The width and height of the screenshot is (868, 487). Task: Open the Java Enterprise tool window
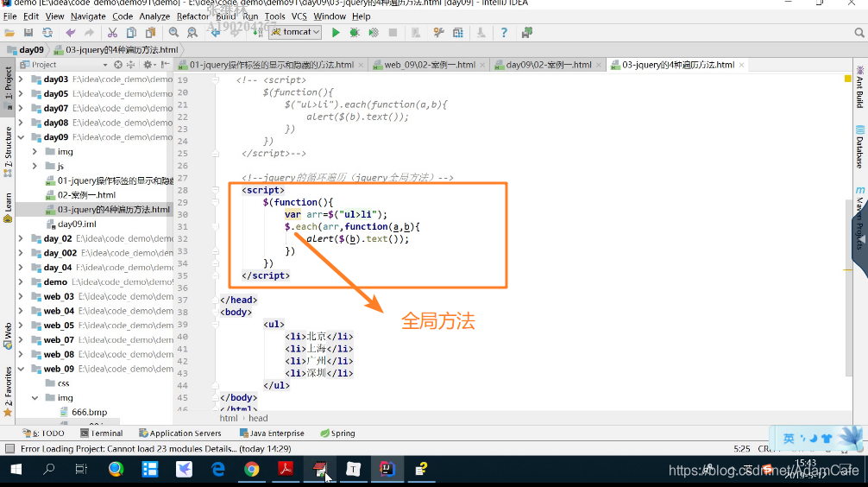272,433
